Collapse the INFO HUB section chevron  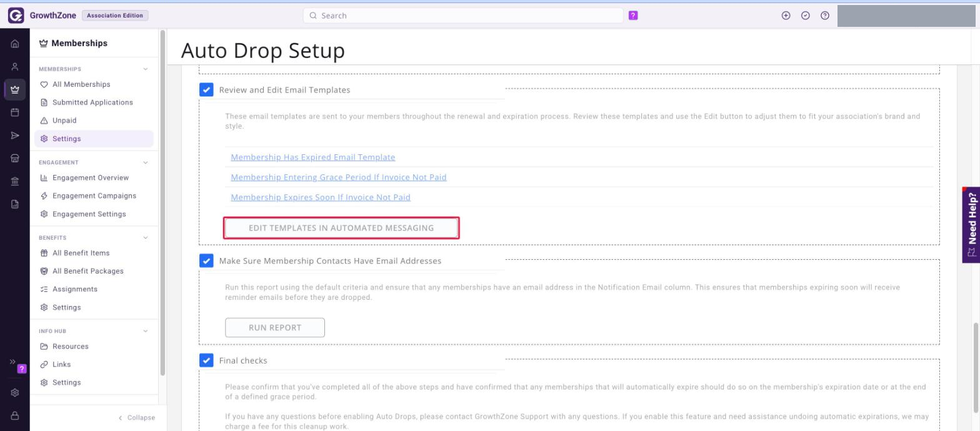tap(146, 331)
